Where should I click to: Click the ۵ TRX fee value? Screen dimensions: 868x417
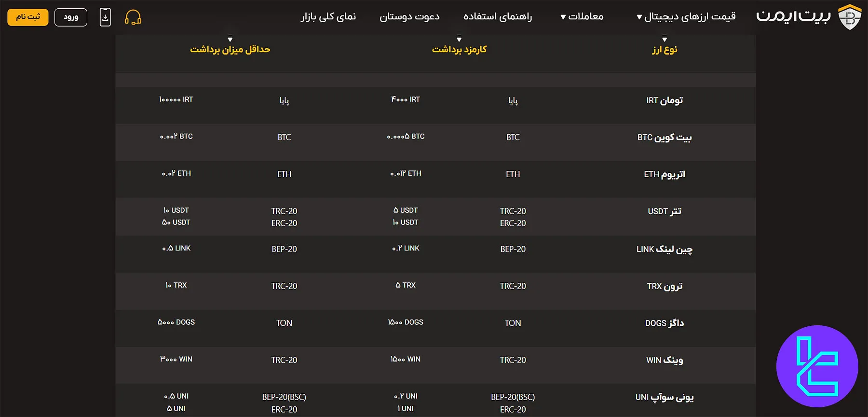click(406, 285)
